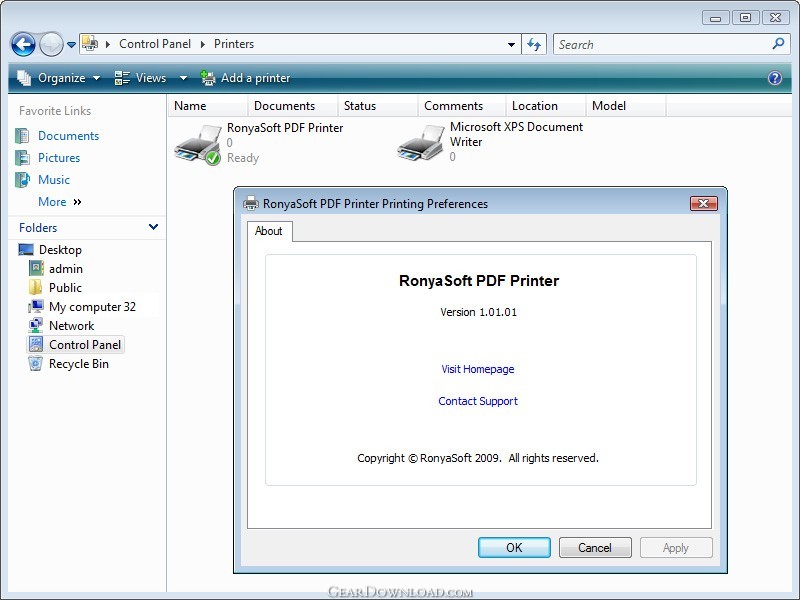Viewport: 800px width, 600px height.
Task: Confirm with the OK button
Action: pyautogui.click(x=514, y=547)
